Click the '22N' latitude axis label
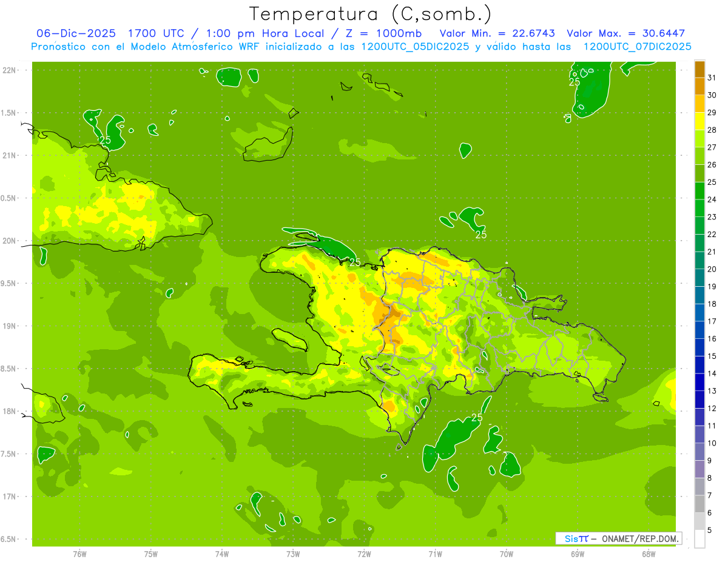This screenshot has width=728, height=562. tap(10, 70)
